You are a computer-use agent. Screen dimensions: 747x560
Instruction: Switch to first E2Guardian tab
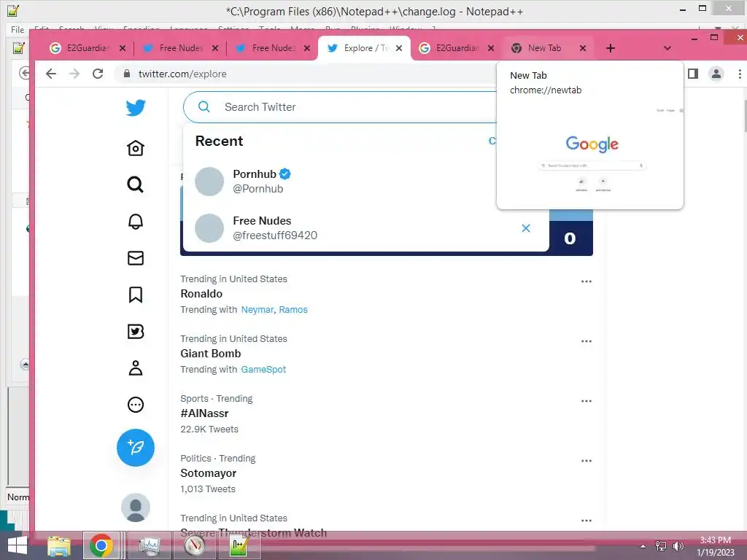(x=88, y=48)
